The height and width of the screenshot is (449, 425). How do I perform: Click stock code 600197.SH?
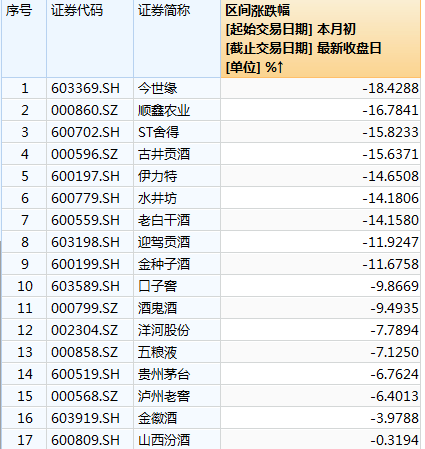coord(90,176)
